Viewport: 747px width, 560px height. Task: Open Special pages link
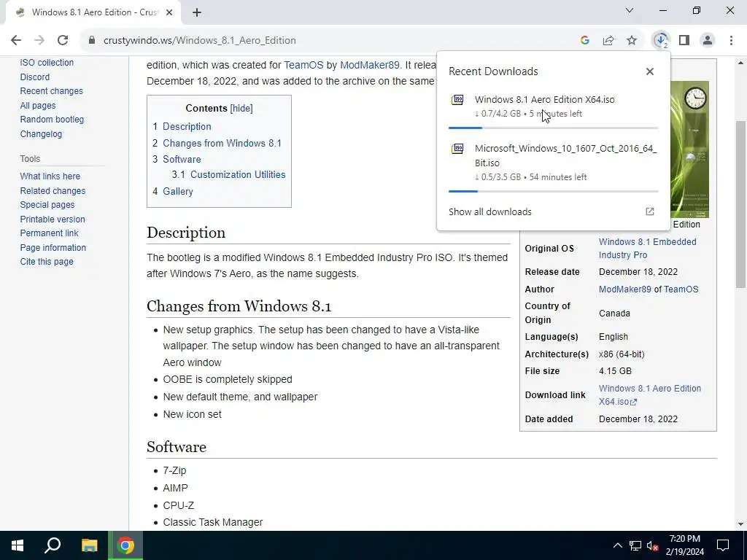pyautogui.click(x=47, y=205)
